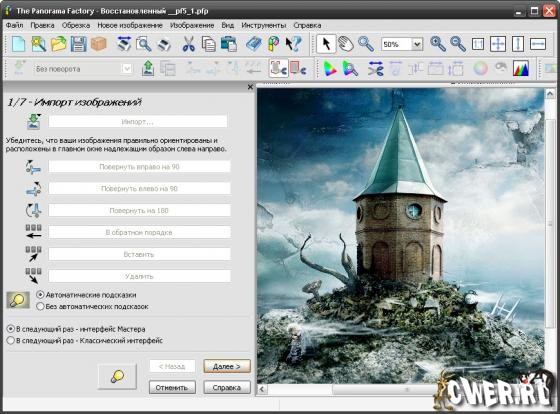Screen dimensions: 560x414
Task: Click the yellow lightbulb hints icon beside radio options
Action: pyautogui.click(x=18, y=300)
